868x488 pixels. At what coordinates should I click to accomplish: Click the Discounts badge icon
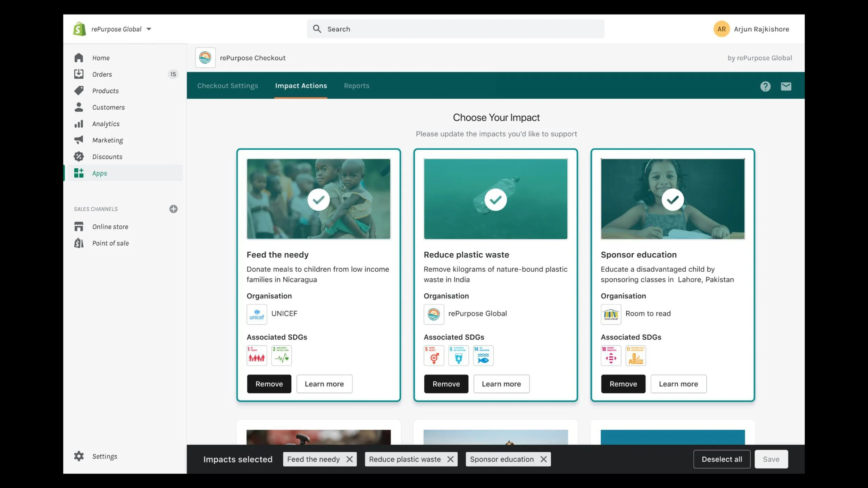coord(79,157)
